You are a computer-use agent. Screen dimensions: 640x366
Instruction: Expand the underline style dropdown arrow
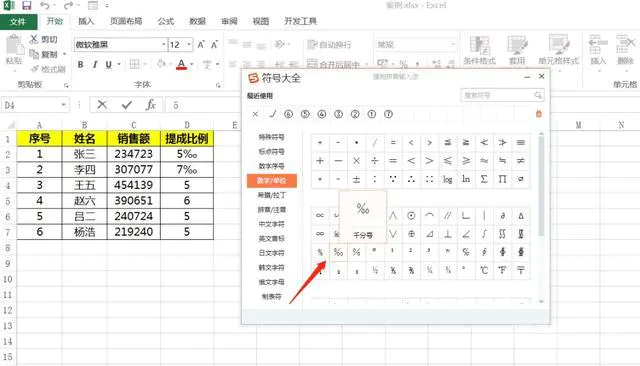tap(119, 64)
